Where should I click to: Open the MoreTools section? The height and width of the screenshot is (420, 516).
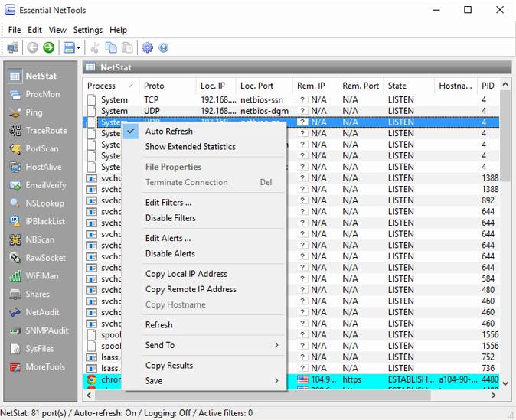[x=38, y=366]
